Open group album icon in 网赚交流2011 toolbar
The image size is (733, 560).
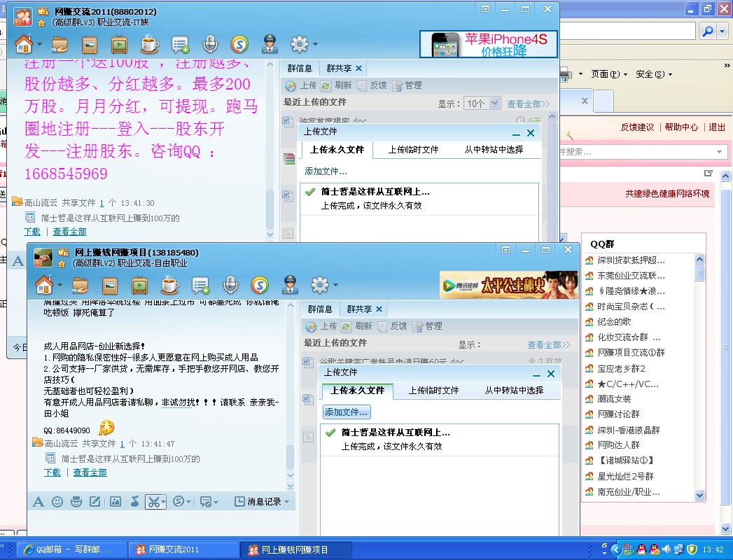[x=90, y=45]
